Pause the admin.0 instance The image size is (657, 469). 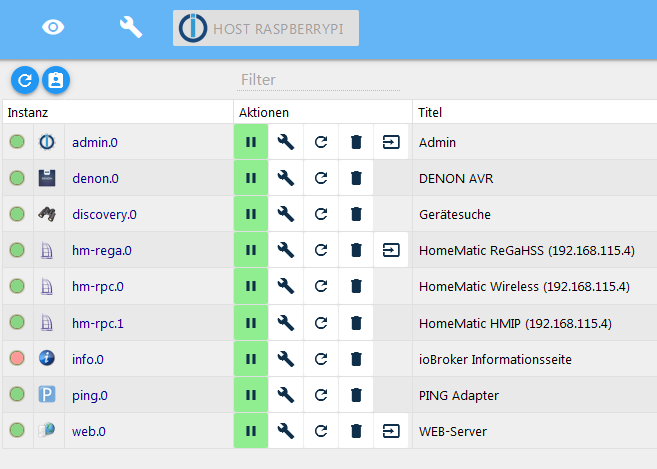pyautogui.click(x=251, y=142)
